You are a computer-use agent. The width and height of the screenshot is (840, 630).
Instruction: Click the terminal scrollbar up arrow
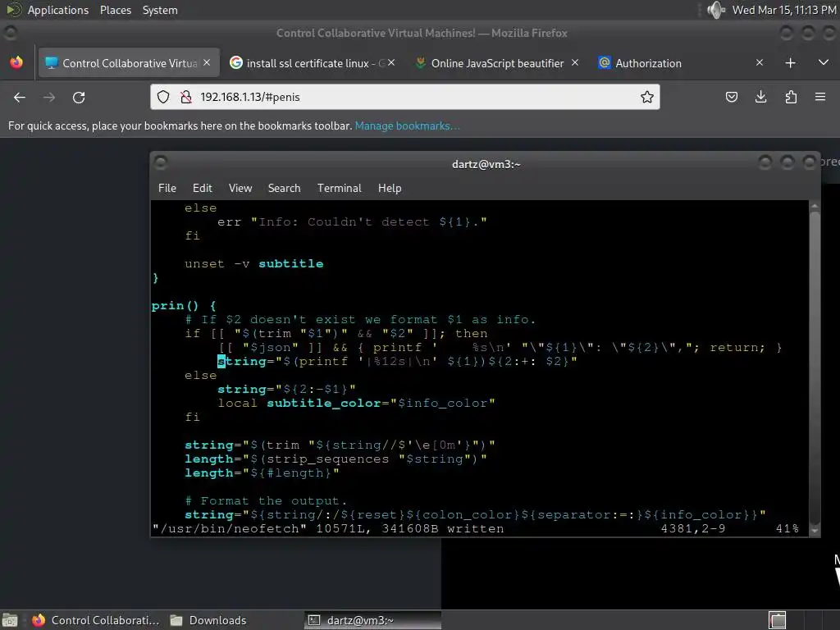point(815,206)
